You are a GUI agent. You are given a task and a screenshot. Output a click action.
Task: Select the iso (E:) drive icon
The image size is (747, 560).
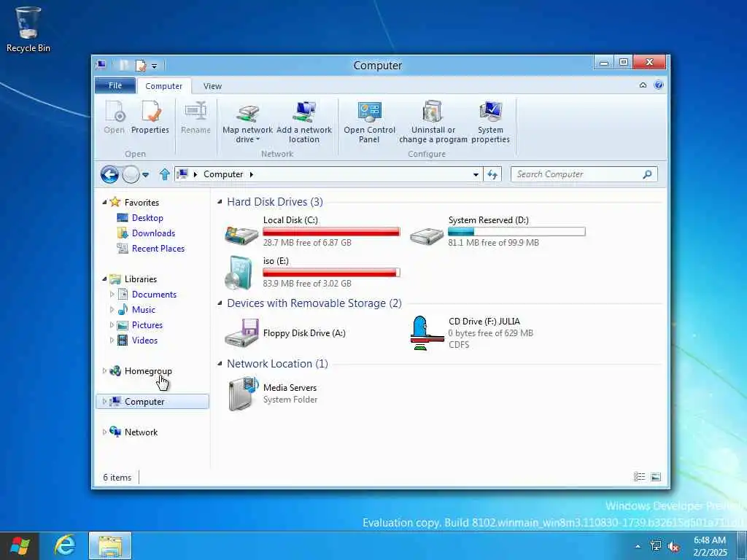(x=239, y=273)
